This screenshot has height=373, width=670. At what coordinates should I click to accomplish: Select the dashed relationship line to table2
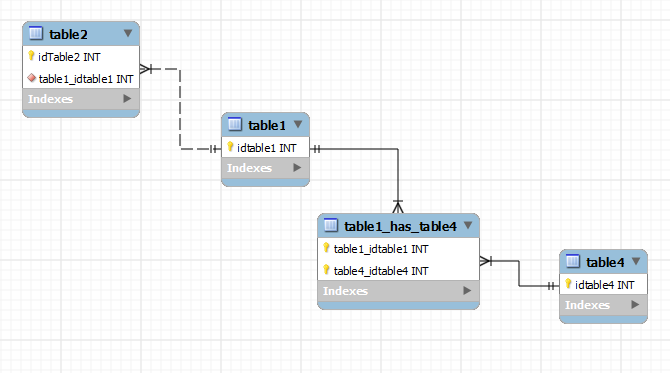pyautogui.click(x=180, y=109)
